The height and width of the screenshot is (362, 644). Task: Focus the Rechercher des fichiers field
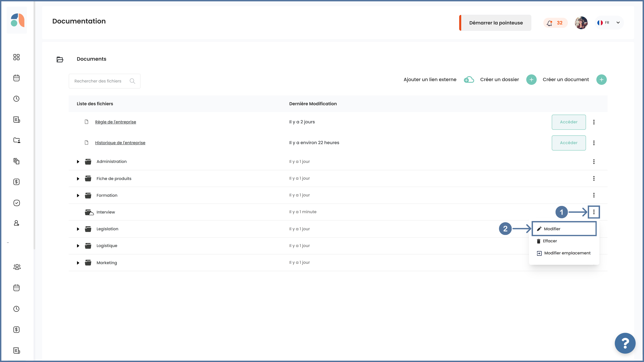click(105, 81)
